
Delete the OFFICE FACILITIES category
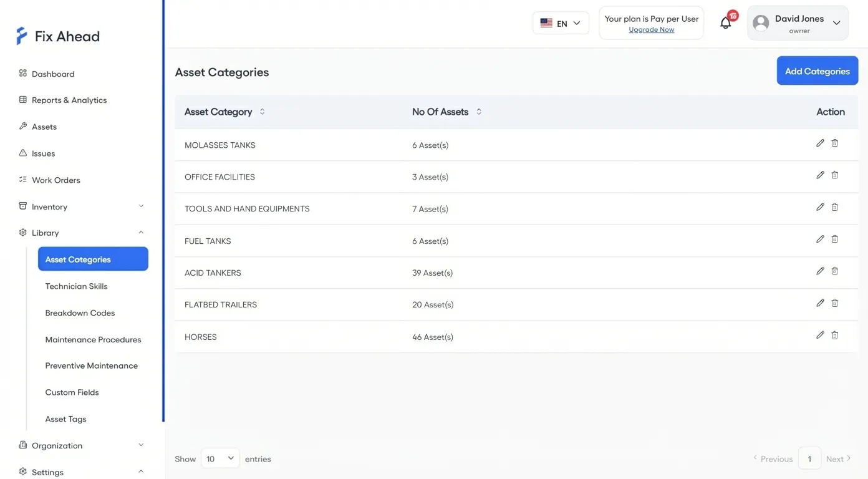point(834,175)
